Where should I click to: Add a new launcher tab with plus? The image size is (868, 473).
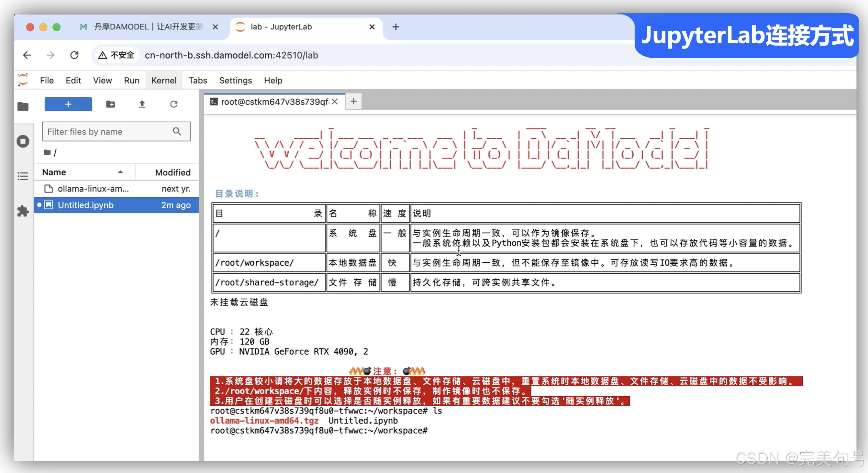(353, 101)
